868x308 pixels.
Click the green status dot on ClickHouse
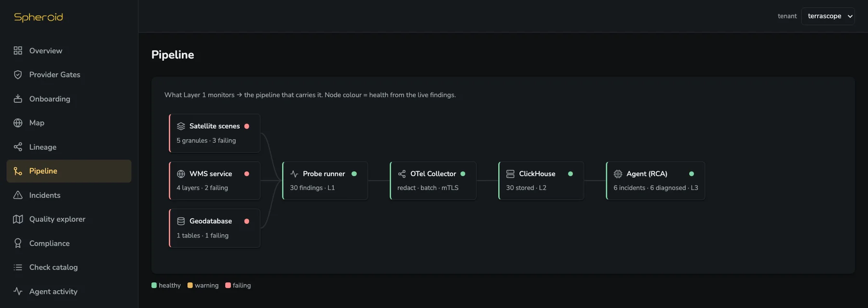click(x=570, y=174)
